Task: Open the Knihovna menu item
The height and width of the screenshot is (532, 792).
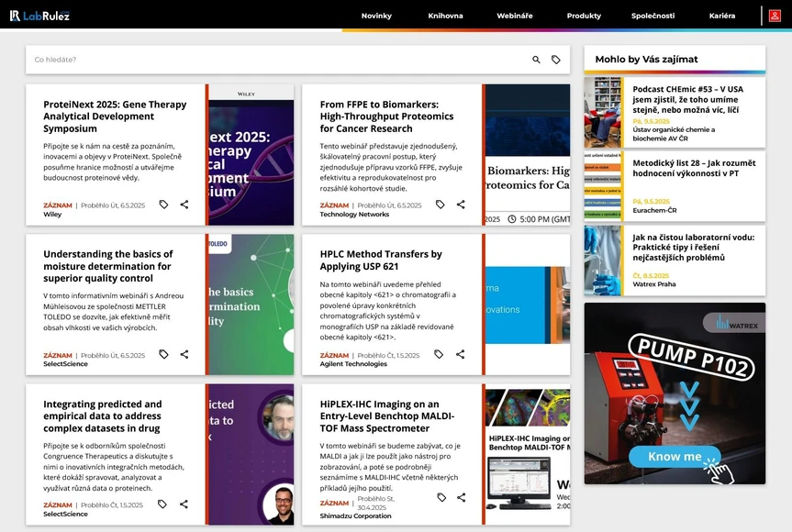Action: point(445,16)
